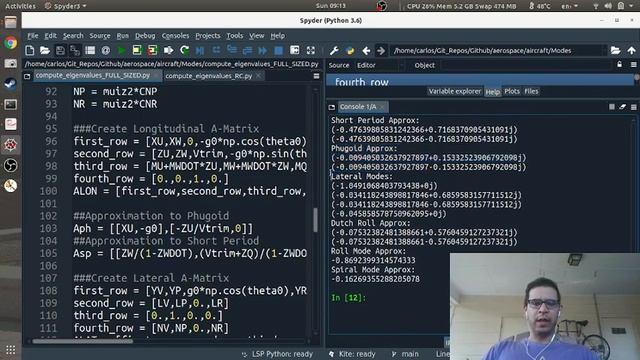Click Activities in the Ubuntu top bar

[20, 6]
